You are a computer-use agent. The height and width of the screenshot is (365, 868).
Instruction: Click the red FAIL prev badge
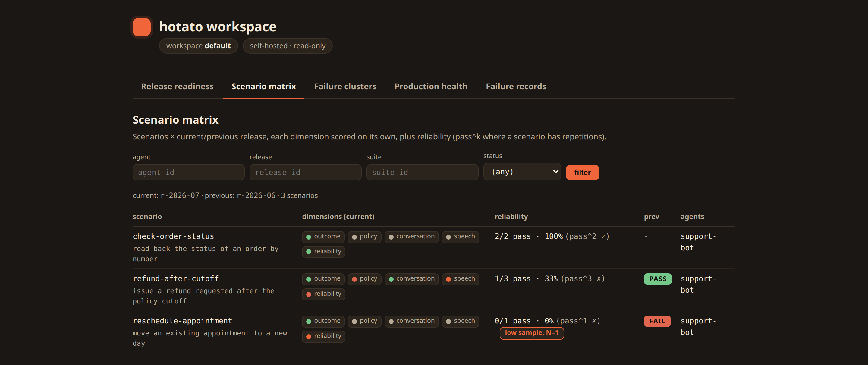657,321
